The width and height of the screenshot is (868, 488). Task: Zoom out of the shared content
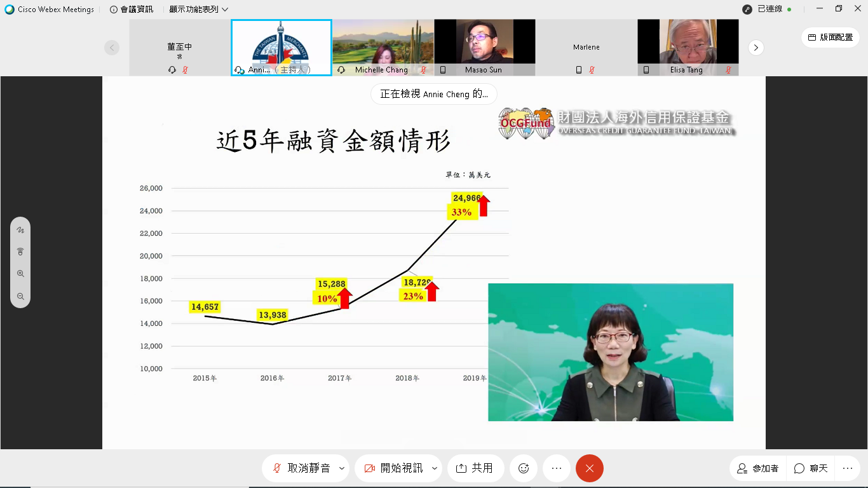pyautogui.click(x=20, y=296)
